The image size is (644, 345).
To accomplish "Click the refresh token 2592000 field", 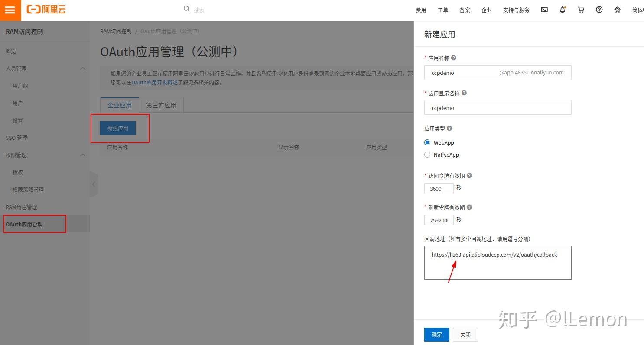I will click(439, 220).
